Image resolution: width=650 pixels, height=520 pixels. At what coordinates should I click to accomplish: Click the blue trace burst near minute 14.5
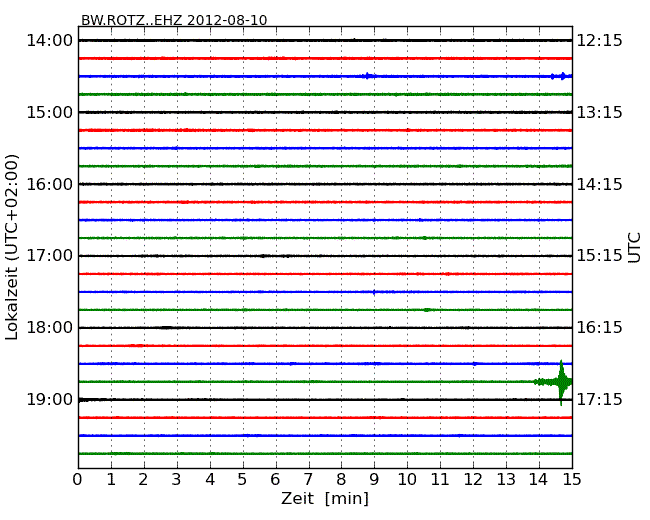pos(560,76)
